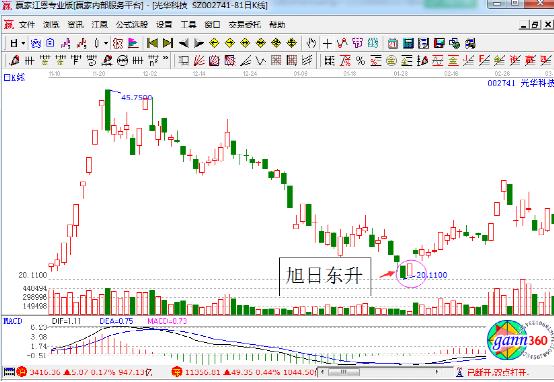Jump to last bar with green skip-forward icon
554x382 pixels.
point(168,43)
